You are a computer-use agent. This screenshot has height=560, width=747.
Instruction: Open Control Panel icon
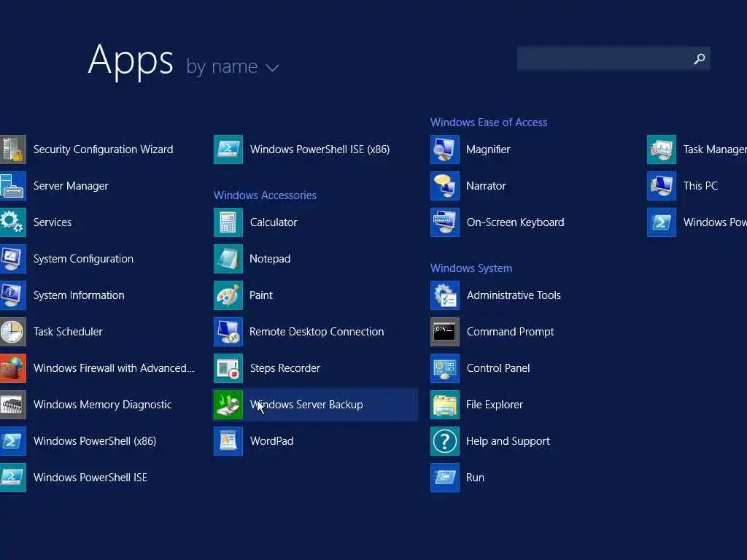click(445, 368)
